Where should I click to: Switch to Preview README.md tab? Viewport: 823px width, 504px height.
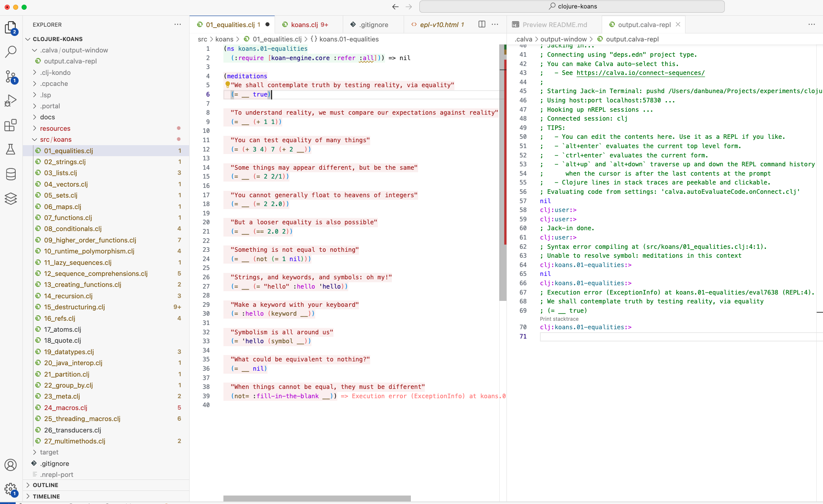point(554,25)
